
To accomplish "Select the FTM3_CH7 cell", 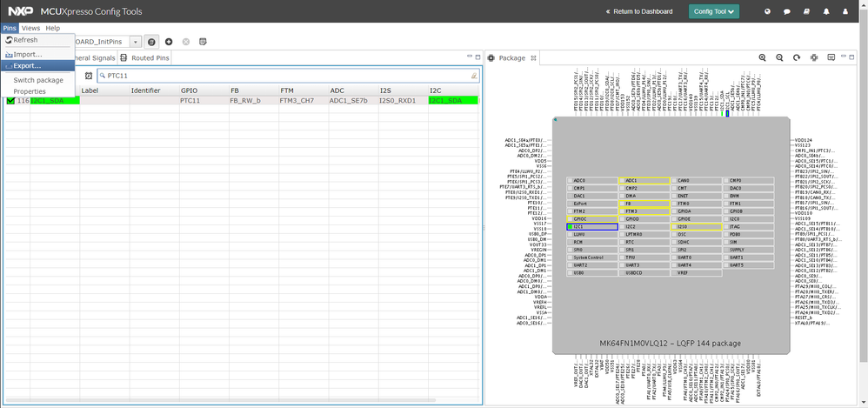I will [303, 101].
